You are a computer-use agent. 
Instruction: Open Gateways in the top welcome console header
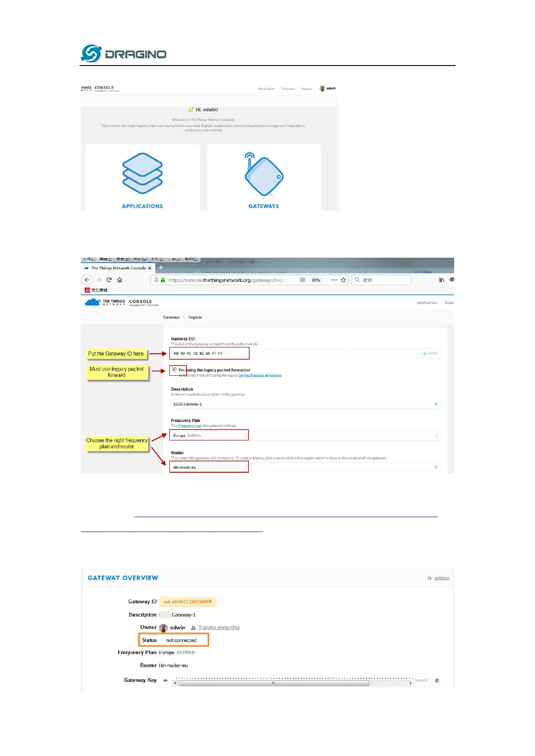pyautogui.click(x=288, y=89)
